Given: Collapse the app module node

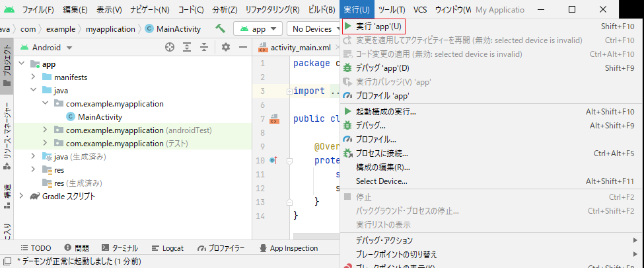Looking at the screenshot, I should (22, 64).
